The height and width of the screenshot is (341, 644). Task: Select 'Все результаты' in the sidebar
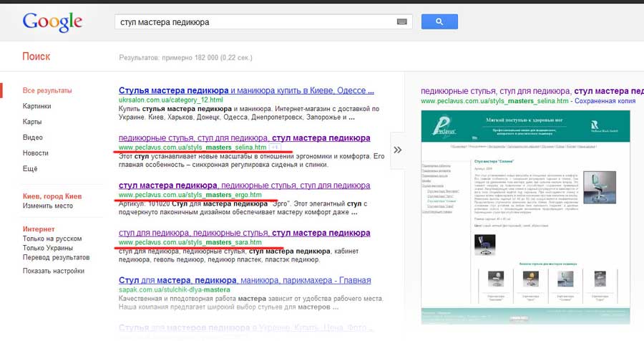click(x=47, y=90)
